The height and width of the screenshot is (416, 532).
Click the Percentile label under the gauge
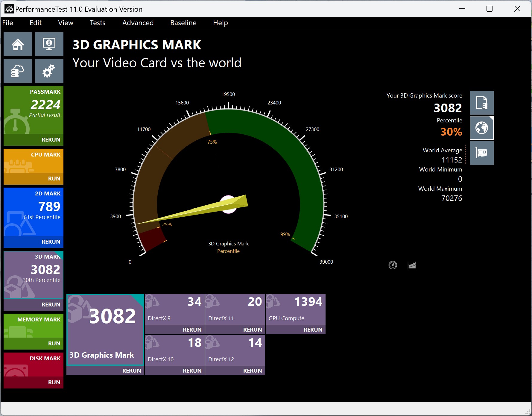point(228,251)
